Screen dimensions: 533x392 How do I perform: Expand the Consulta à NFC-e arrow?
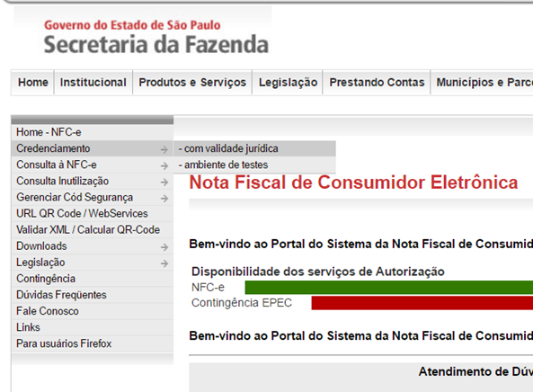click(x=164, y=165)
